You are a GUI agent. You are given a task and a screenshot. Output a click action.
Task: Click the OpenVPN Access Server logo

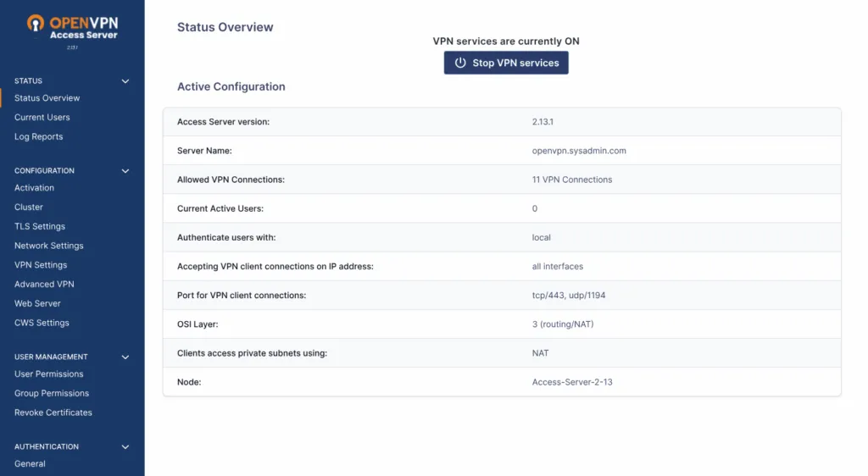click(73, 28)
